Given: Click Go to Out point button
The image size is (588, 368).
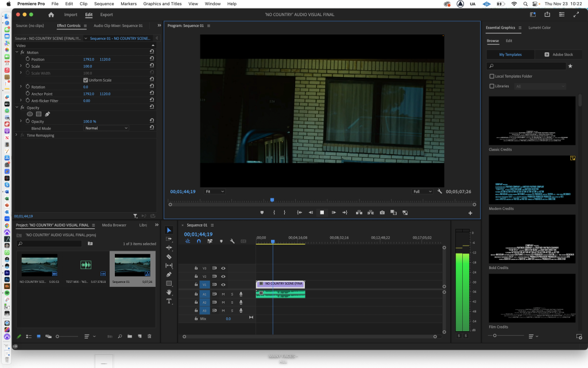Looking at the screenshot, I should click(345, 213).
